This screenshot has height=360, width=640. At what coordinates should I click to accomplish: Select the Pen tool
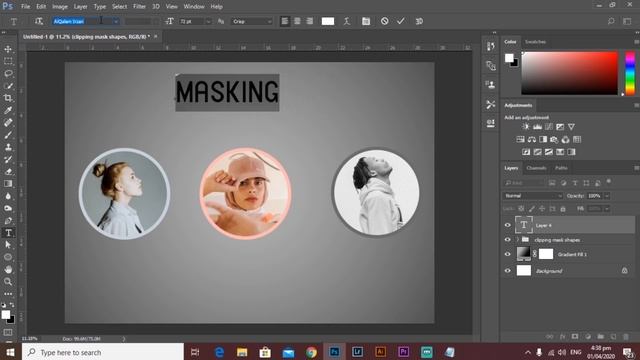[x=8, y=220]
